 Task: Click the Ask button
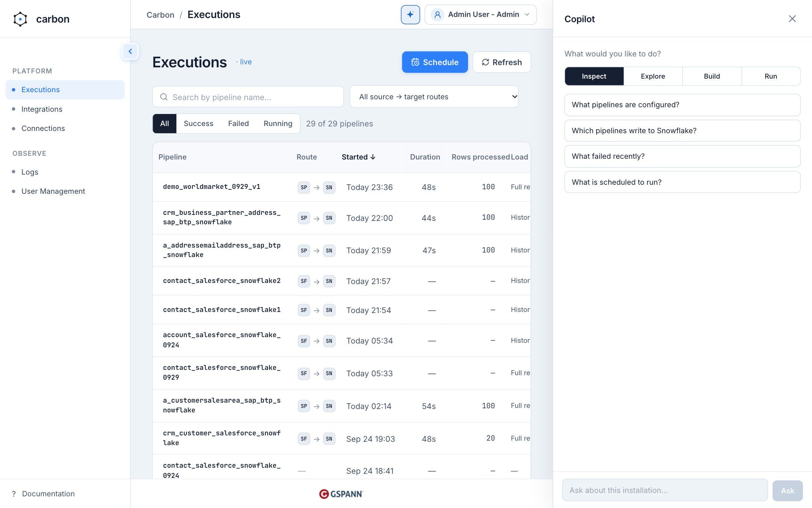coord(788,491)
